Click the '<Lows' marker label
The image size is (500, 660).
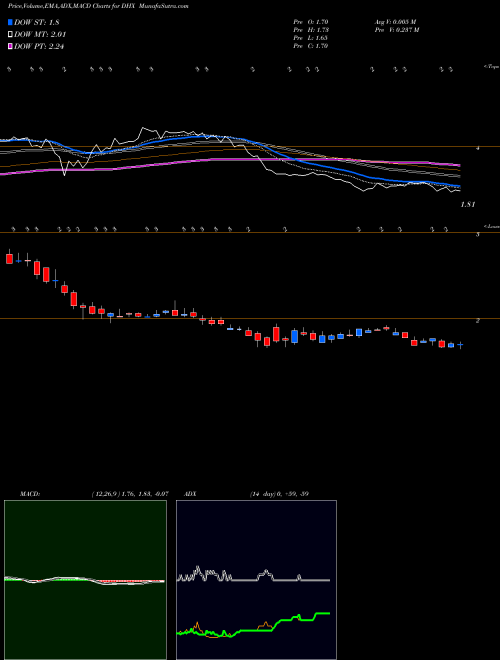pos(492,226)
